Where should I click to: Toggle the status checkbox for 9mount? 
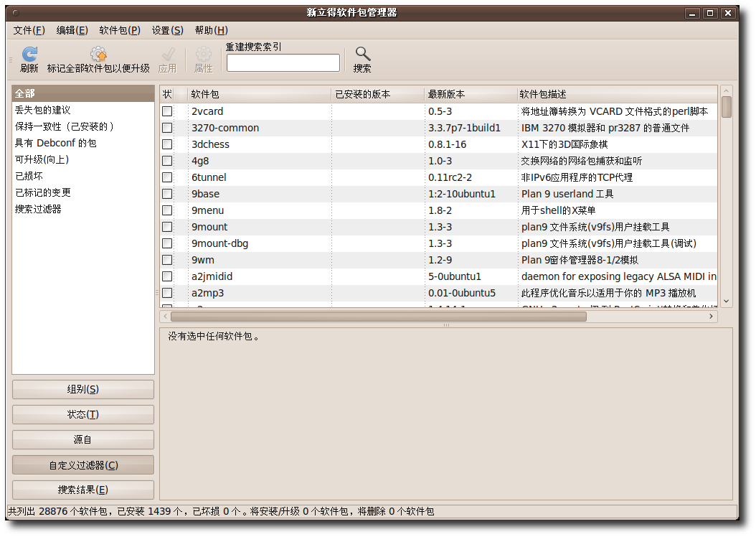pyautogui.click(x=167, y=227)
